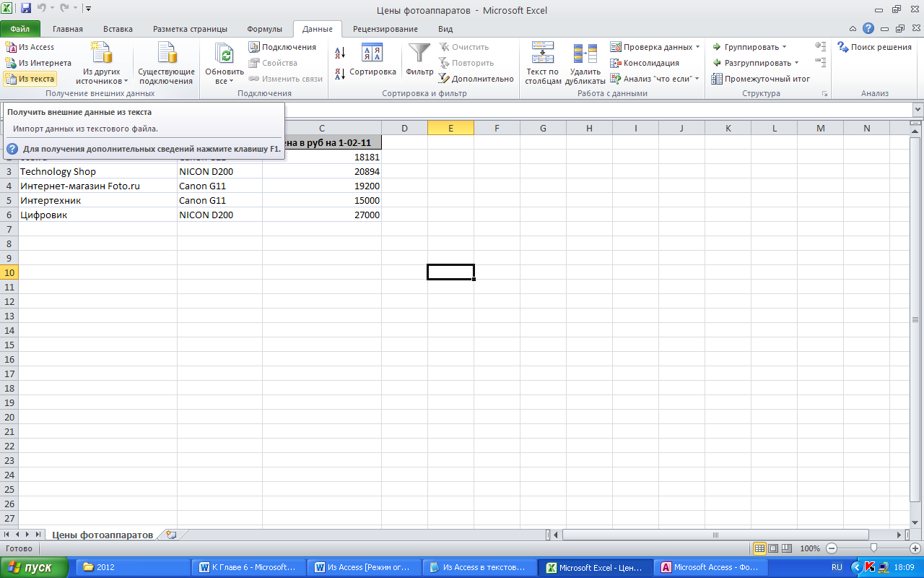Switch to Формулы tab
Screen dimensions: 924x578
[264, 29]
